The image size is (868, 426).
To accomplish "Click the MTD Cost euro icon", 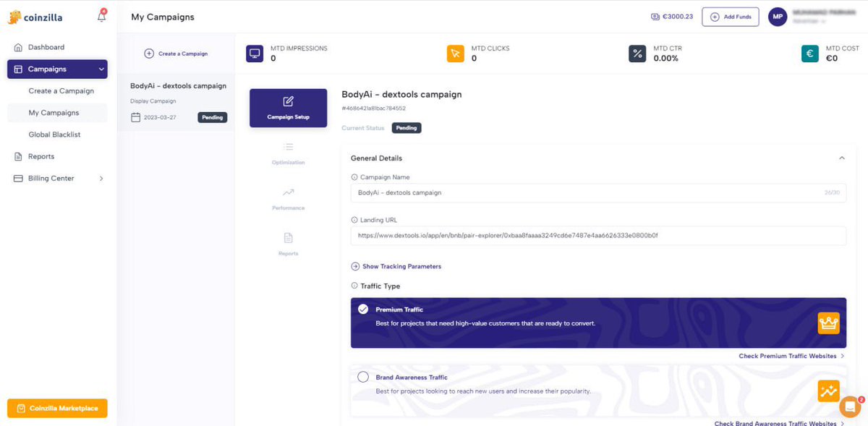I will tap(810, 54).
